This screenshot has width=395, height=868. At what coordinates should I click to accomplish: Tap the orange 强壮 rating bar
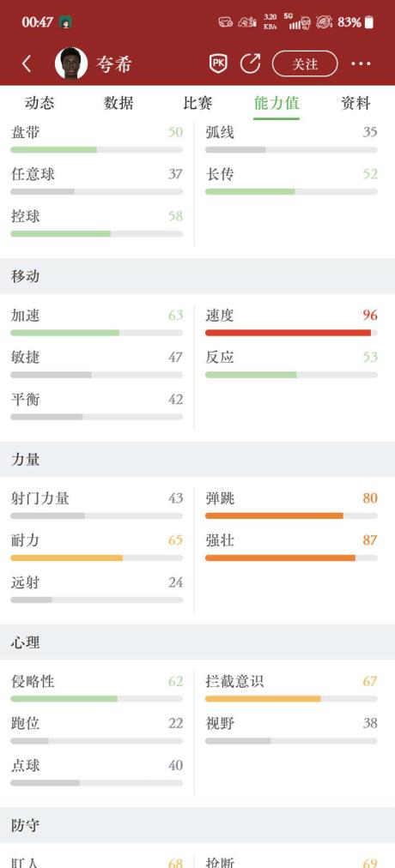(x=291, y=558)
